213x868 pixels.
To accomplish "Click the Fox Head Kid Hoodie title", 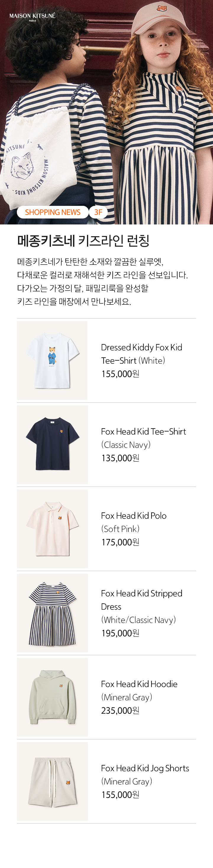I will coord(139,684).
